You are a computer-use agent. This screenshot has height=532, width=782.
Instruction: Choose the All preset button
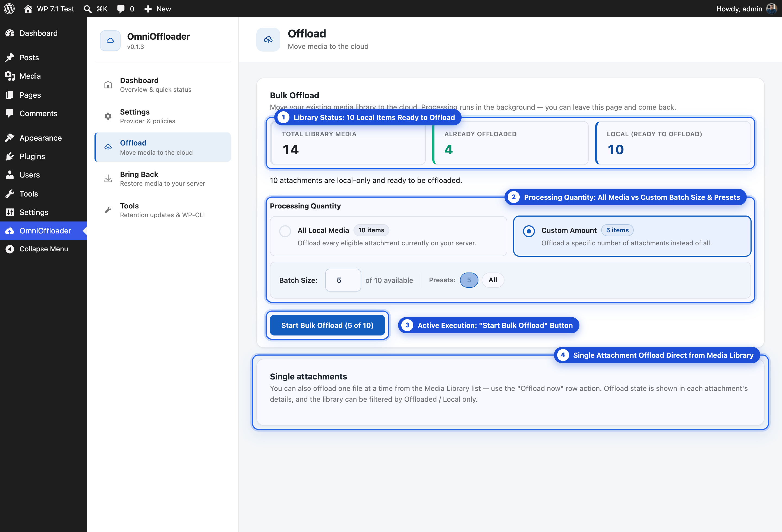493,280
